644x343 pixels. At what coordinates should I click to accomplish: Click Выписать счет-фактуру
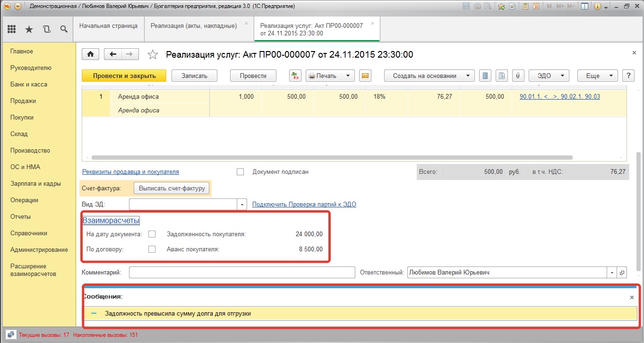click(x=172, y=188)
